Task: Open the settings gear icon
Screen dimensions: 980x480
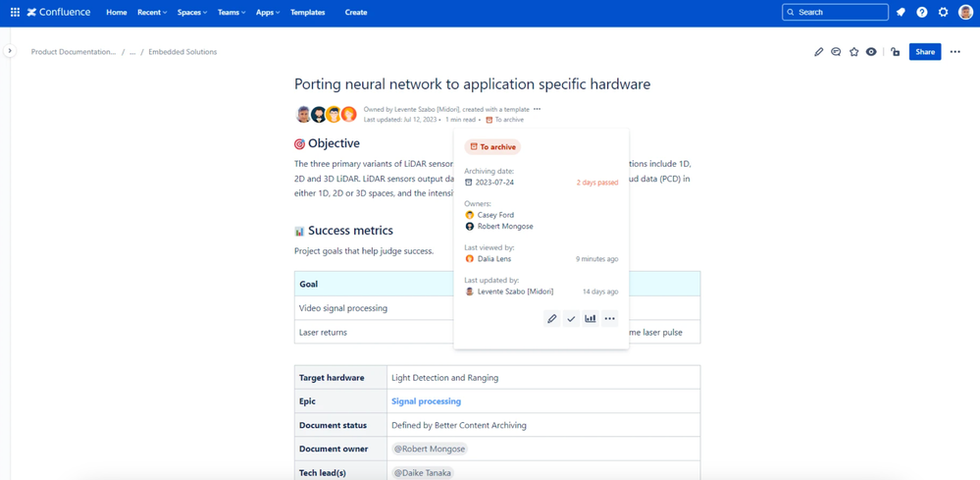Action: tap(943, 12)
